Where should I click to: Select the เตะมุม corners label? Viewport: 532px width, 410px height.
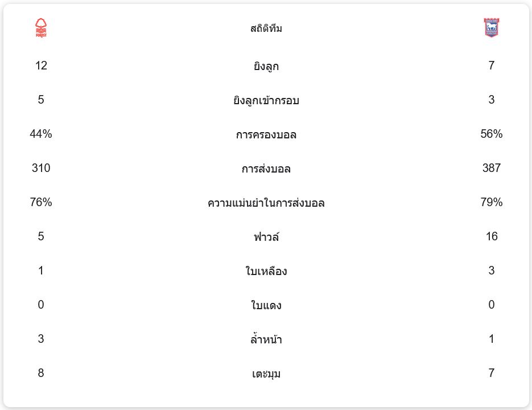click(x=266, y=374)
